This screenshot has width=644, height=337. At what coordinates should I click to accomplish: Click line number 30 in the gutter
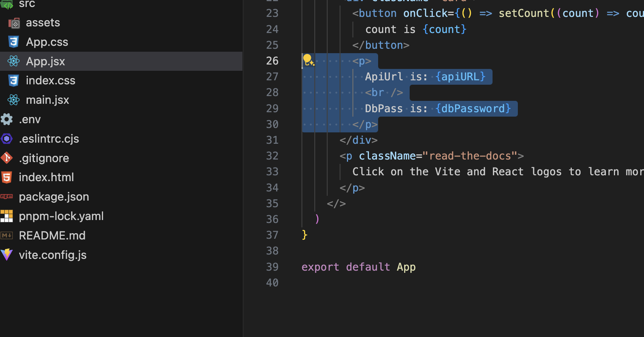pos(272,124)
